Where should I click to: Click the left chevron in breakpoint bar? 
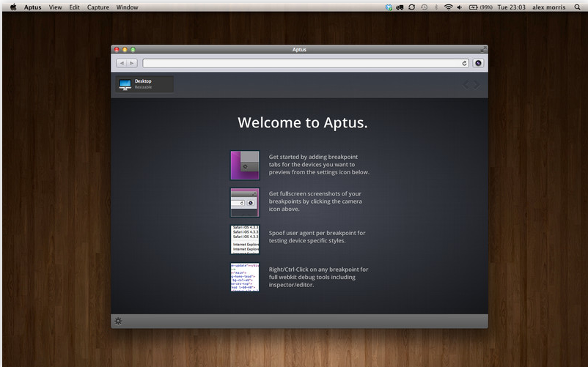tap(466, 85)
